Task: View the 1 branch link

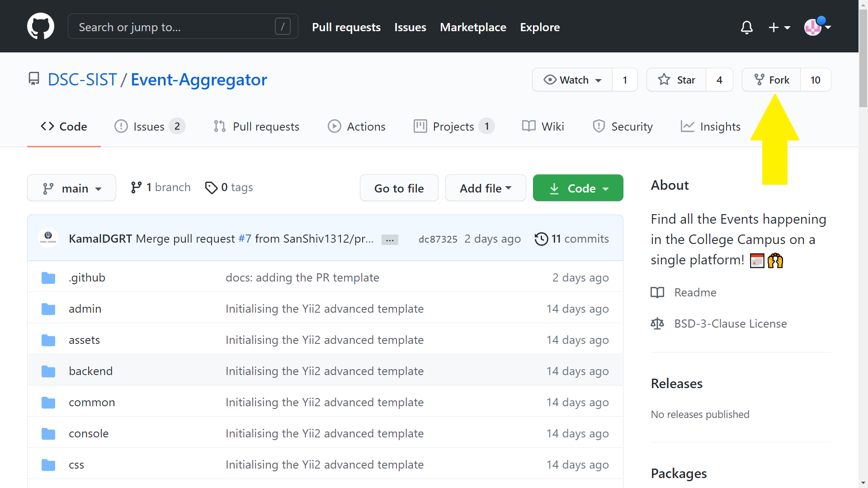Action: tap(160, 187)
